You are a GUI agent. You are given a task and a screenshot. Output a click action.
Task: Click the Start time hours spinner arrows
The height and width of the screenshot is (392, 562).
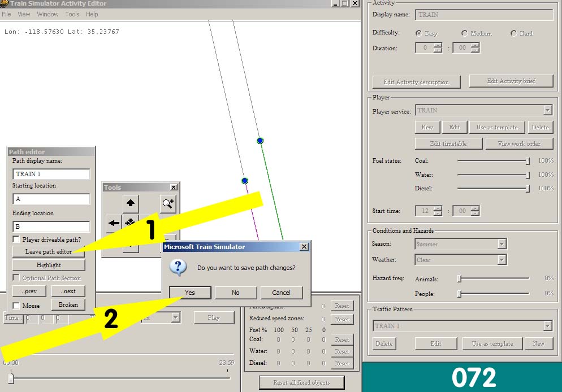[438, 211]
